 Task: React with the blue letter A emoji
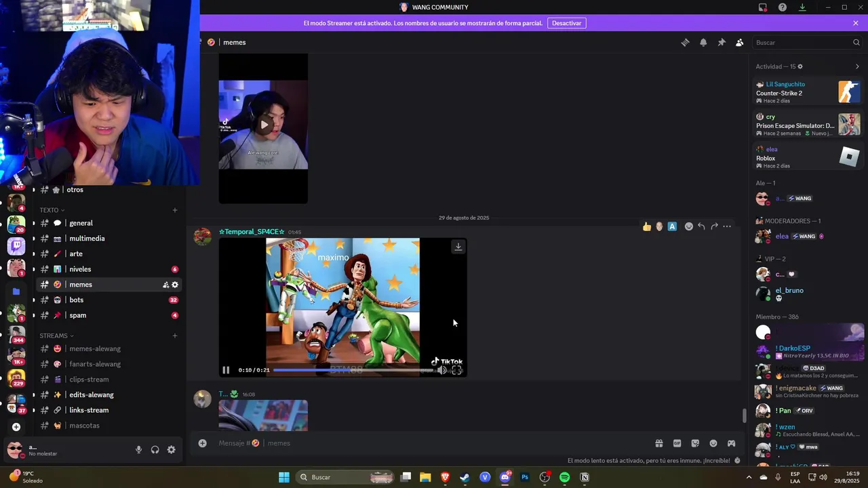coord(672,226)
